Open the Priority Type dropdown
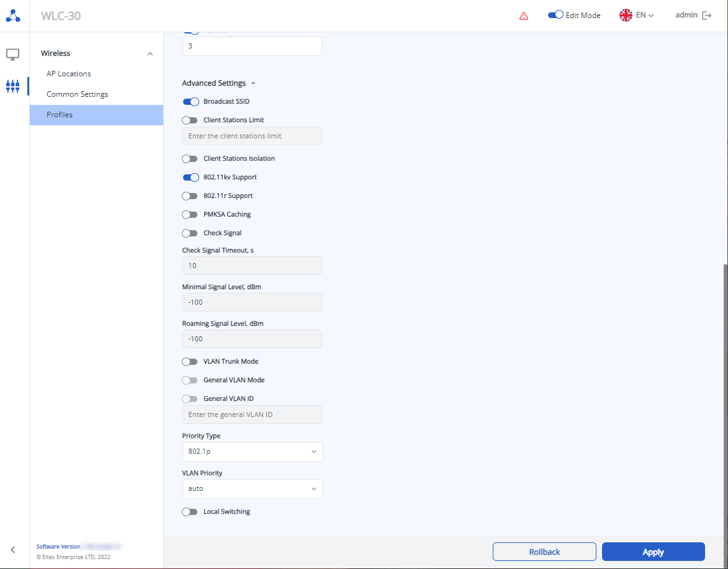This screenshot has width=728, height=569. [253, 452]
